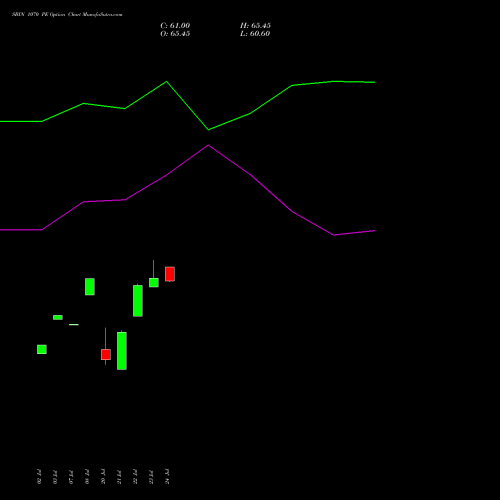Select the green candle for 02 Jul
This screenshot has height=500, width=500.
[42, 349]
